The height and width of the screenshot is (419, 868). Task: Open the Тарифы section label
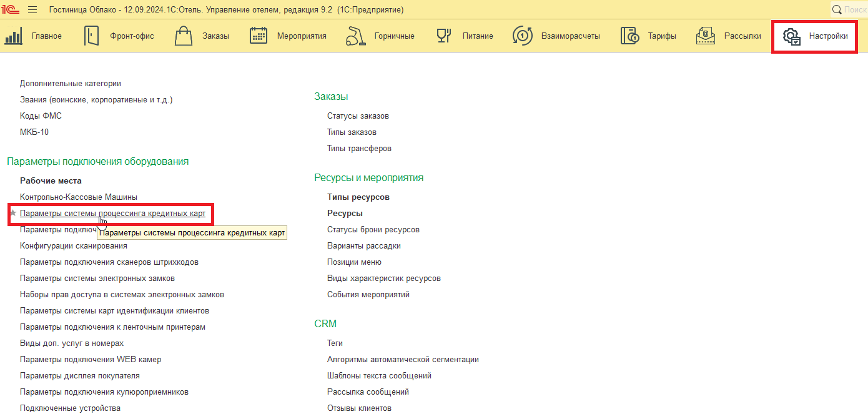pos(662,36)
